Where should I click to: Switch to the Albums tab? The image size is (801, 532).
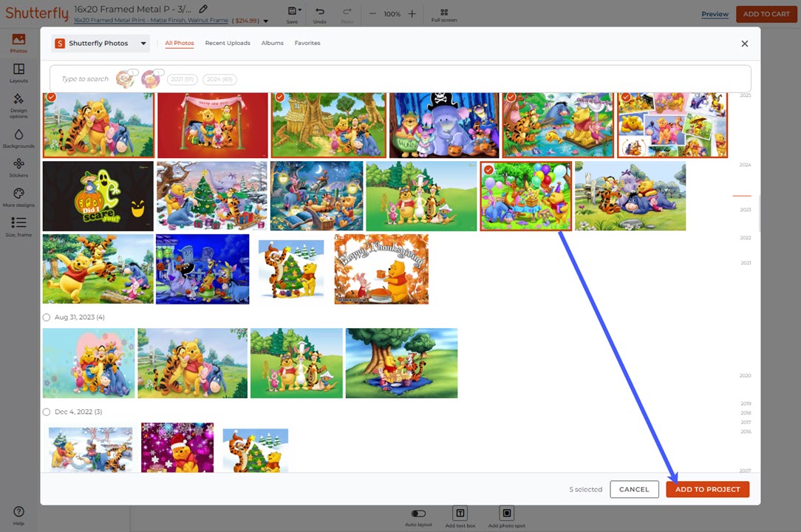pos(272,43)
